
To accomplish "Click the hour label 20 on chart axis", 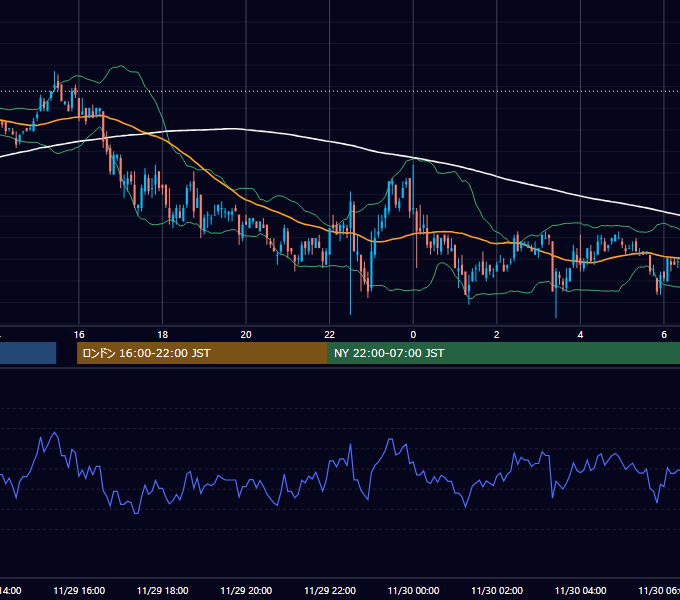I will pyautogui.click(x=246, y=335).
